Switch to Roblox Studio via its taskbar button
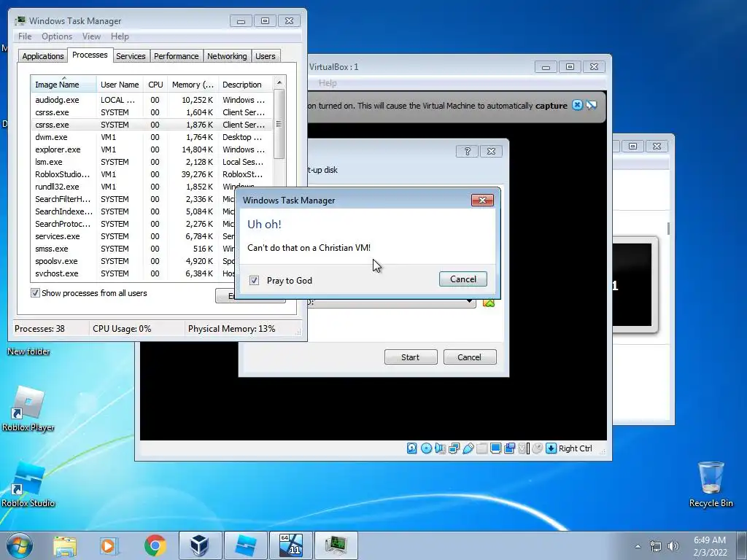Viewport: 747px width, 560px height. pyautogui.click(x=245, y=545)
